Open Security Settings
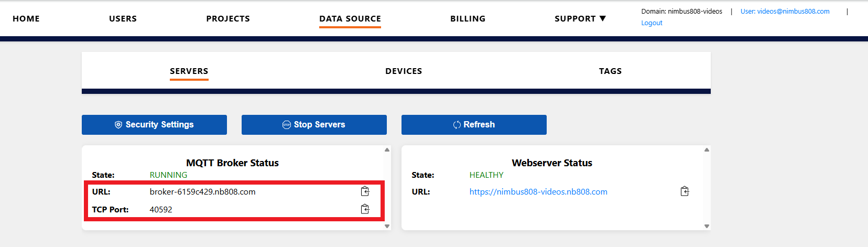The image size is (868, 247). 154,125
